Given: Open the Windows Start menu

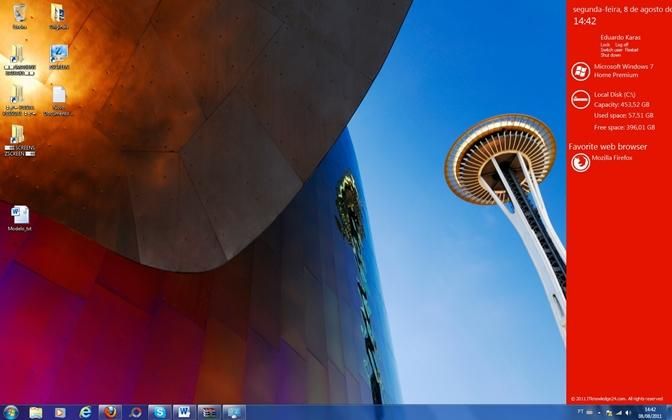Looking at the screenshot, I should click(x=10, y=412).
